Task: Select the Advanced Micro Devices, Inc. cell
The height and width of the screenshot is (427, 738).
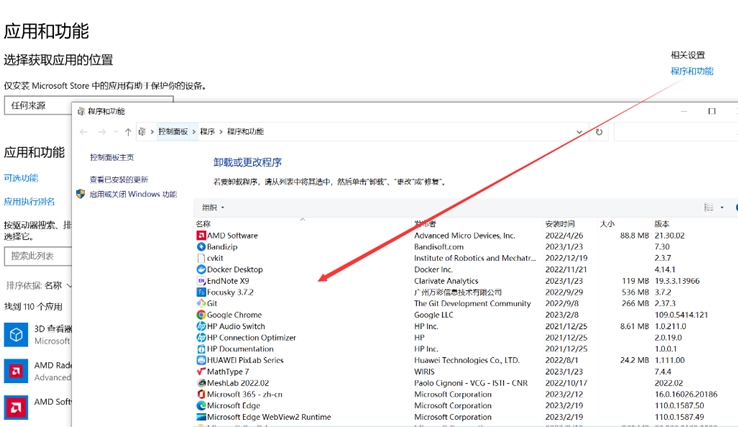Action: 465,235
